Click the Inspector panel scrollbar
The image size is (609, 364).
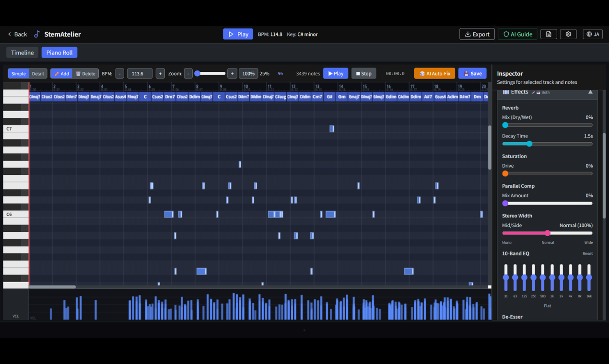604,175
